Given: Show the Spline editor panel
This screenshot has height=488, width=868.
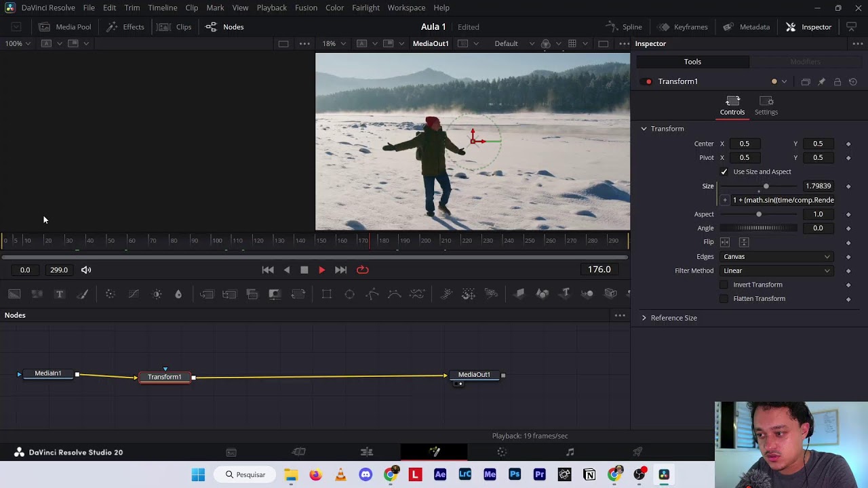Looking at the screenshot, I should pyautogui.click(x=623, y=27).
